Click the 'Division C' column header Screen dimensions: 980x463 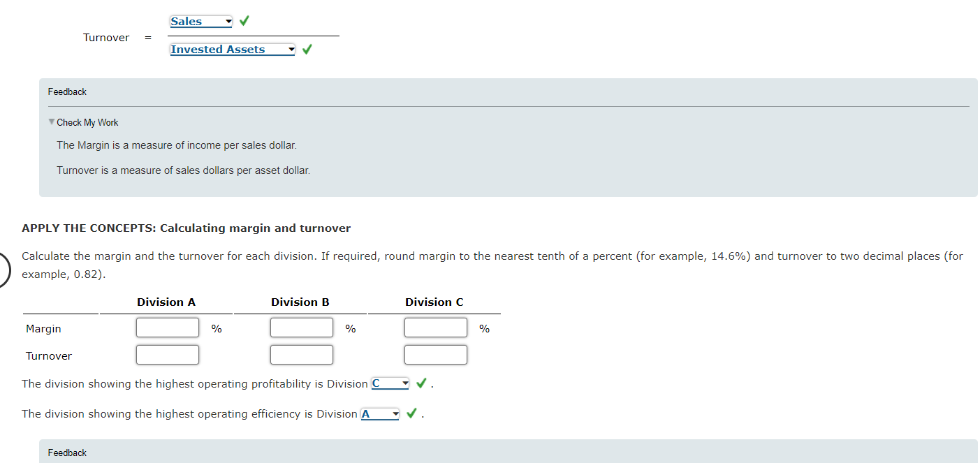click(434, 302)
